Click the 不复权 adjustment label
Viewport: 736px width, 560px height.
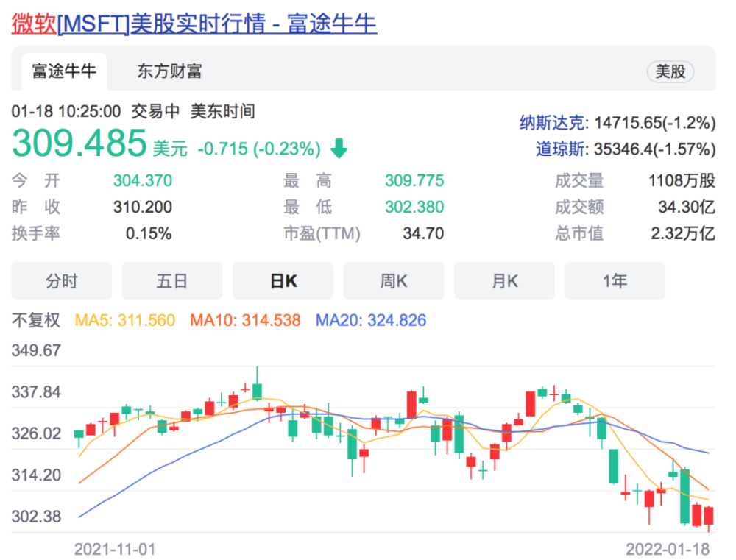(35, 320)
